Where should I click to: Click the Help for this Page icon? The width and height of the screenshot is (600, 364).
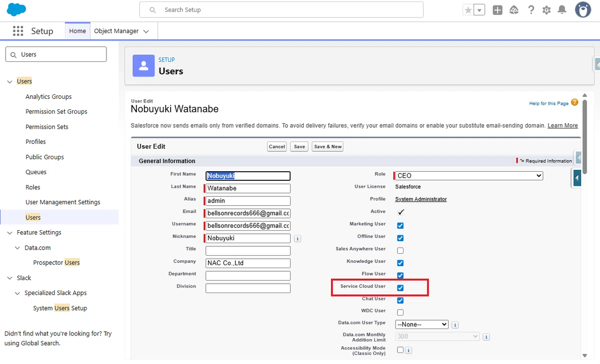(574, 102)
